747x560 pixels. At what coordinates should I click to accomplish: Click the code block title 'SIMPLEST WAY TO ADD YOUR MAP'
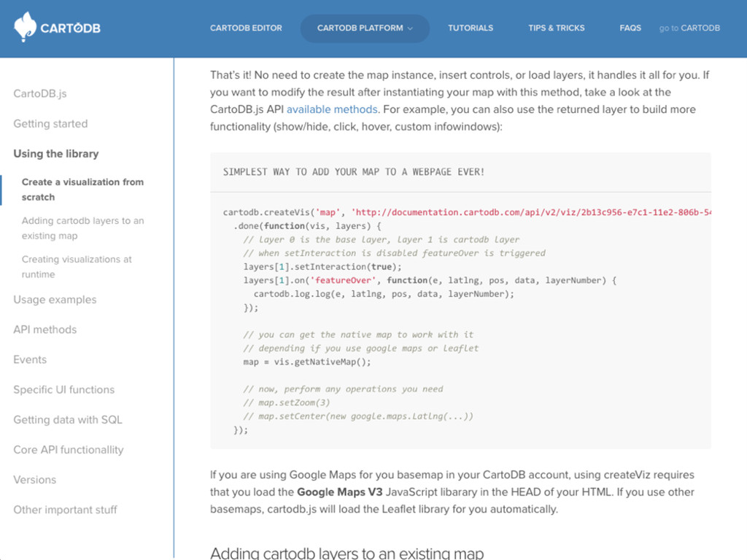354,172
